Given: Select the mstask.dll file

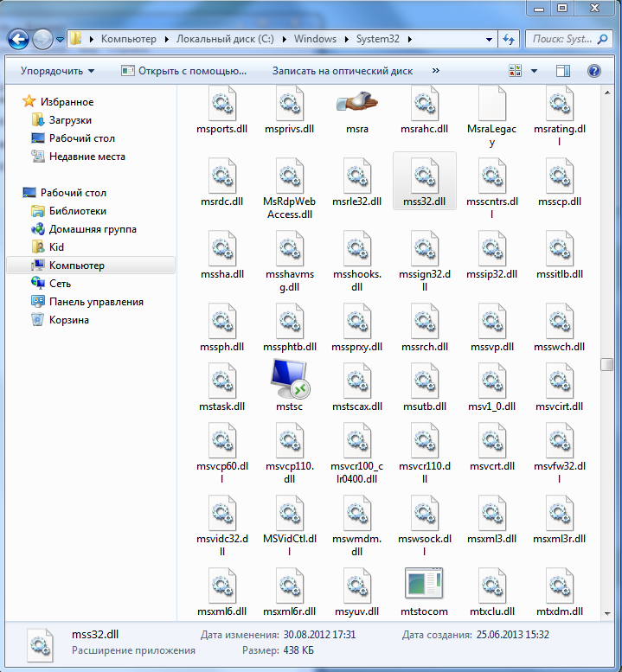Looking at the screenshot, I should pyautogui.click(x=221, y=387).
